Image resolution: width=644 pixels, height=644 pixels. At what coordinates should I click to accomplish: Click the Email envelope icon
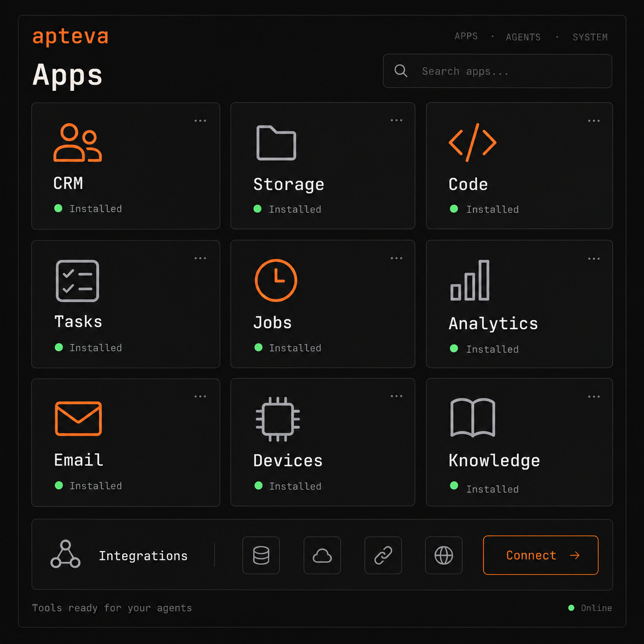(78, 419)
